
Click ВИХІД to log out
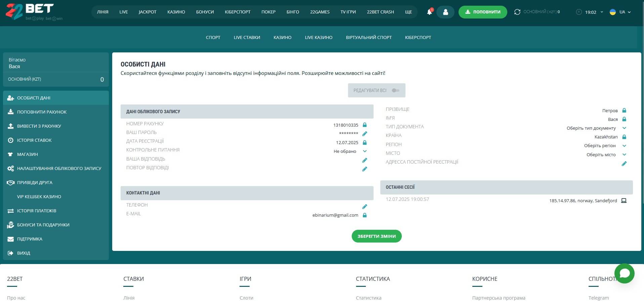56,253
